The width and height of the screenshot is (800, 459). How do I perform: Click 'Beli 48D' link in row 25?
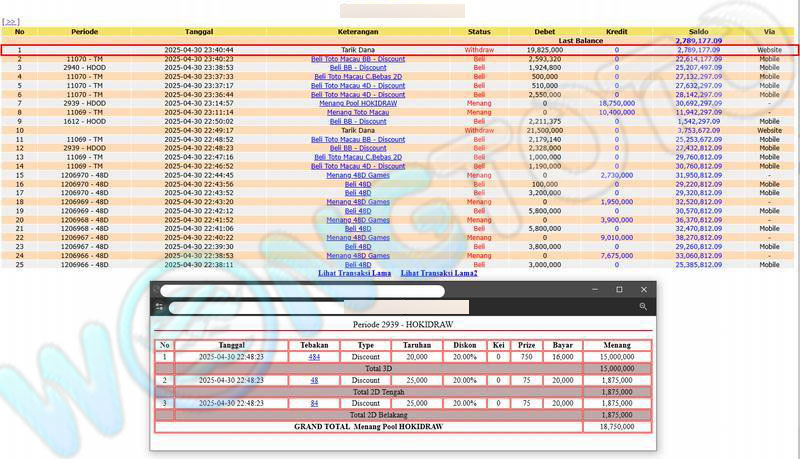point(358,265)
